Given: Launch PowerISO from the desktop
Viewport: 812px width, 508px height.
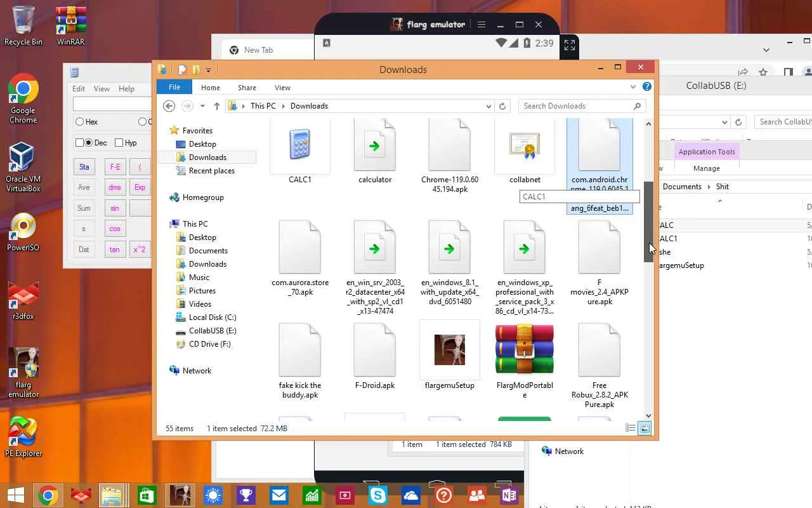Looking at the screenshot, I should point(23,232).
